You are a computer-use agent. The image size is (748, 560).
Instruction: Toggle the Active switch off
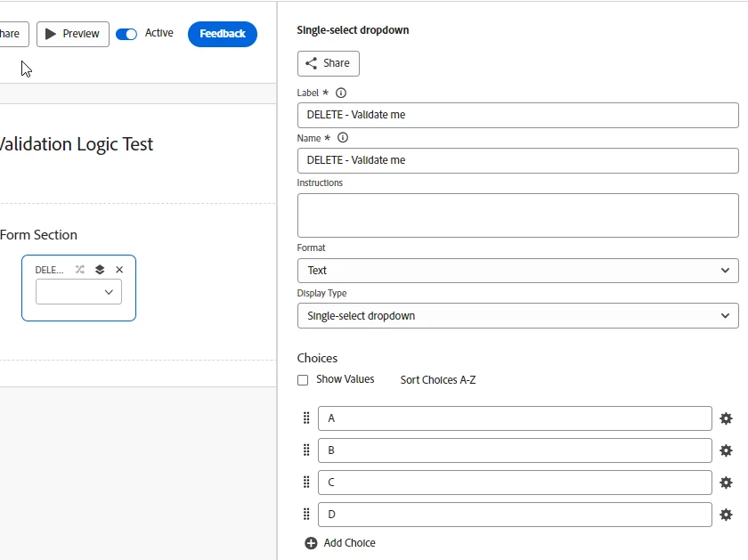pyautogui.click(x=126, y=34)
